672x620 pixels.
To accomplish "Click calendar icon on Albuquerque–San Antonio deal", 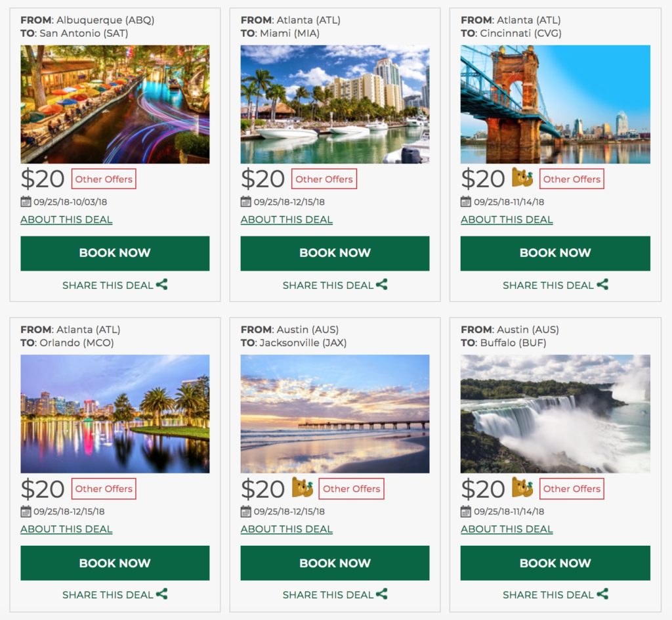I will tap(26, 202).
